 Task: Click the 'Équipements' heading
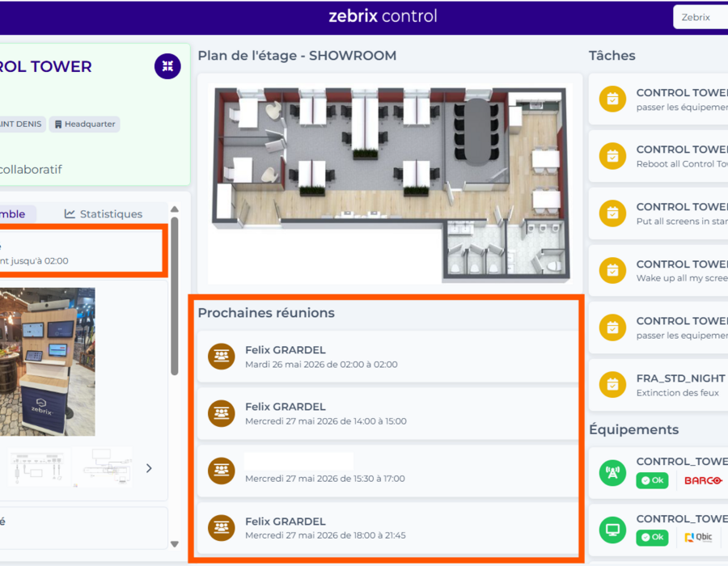(x=633, y=429)
